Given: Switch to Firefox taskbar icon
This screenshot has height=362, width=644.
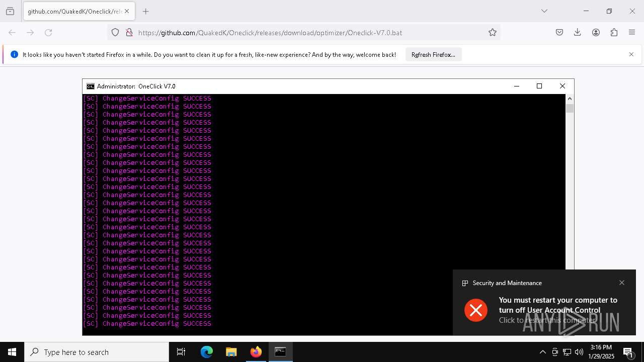Looking at the screenshot, I should 256,352.
